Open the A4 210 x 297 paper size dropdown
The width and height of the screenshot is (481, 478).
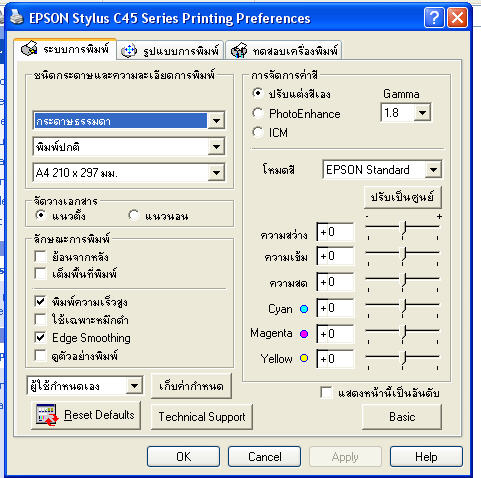216,173
